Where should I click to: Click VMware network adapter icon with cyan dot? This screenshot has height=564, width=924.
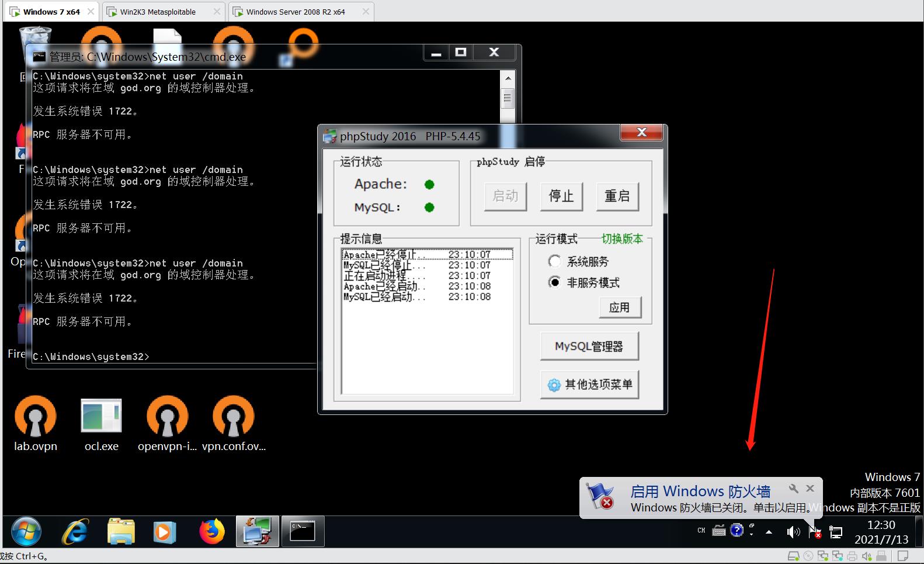(838, 556)
